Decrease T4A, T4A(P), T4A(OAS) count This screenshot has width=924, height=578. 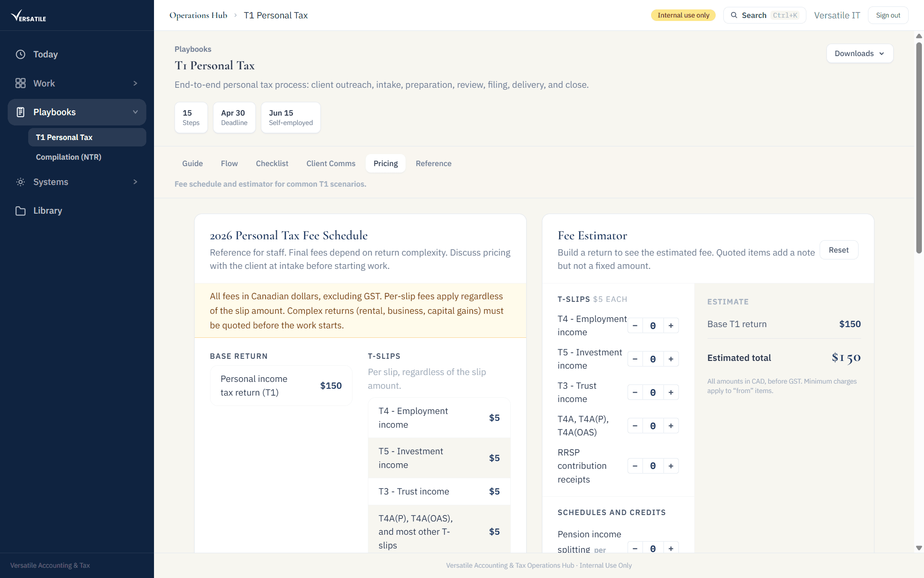coord(635,426)
